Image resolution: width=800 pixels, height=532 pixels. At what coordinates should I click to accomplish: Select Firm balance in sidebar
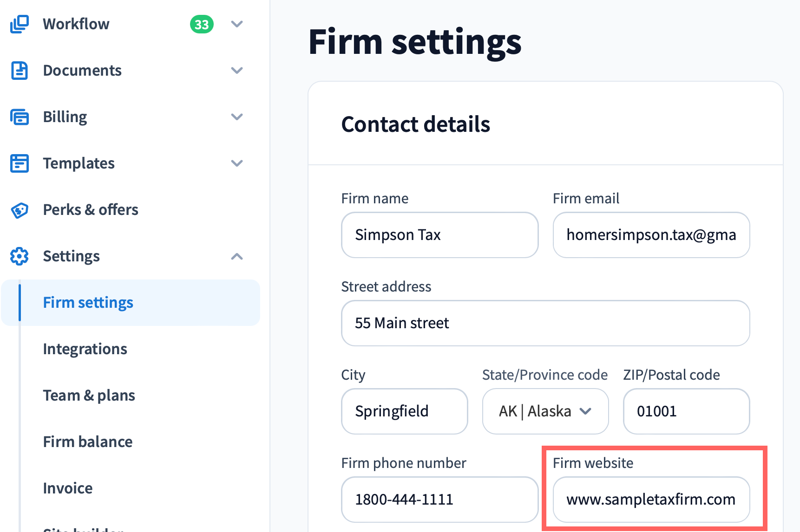pos(88,442)
